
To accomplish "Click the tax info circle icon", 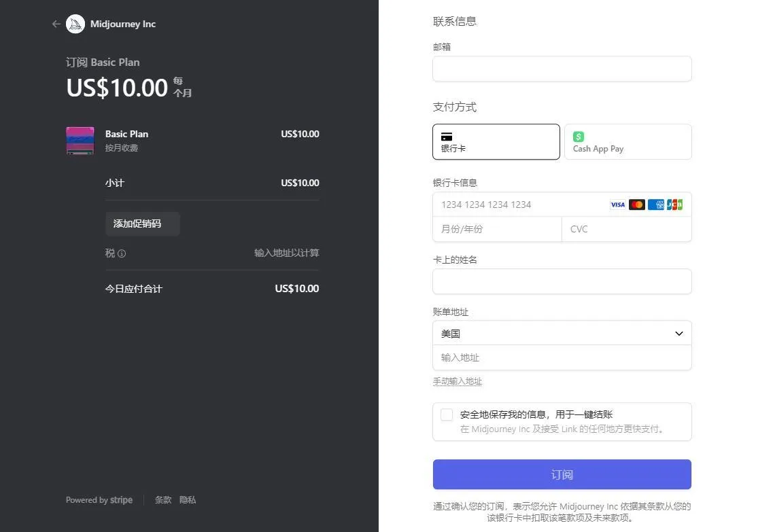I will pyautogui.click(x=122, y=253).
